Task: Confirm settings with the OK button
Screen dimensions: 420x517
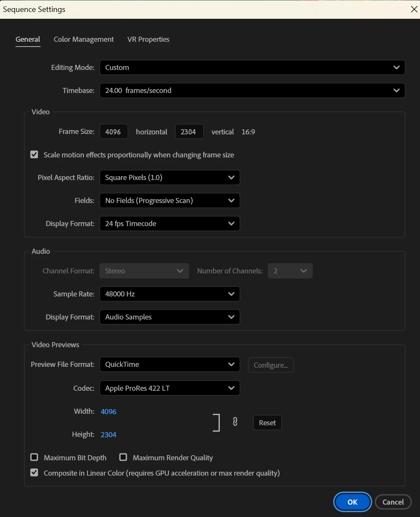Action: [x=353, y=502]
